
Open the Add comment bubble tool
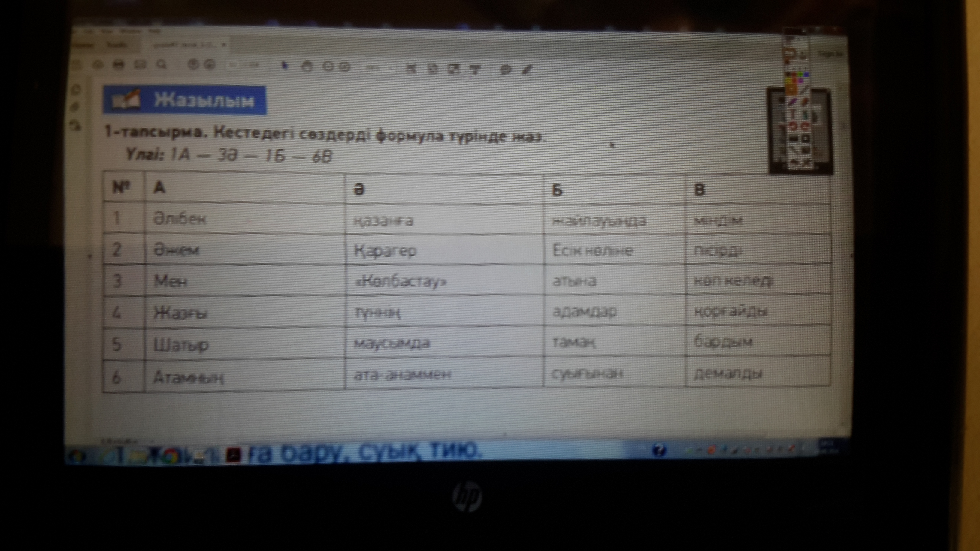point(505,70)
